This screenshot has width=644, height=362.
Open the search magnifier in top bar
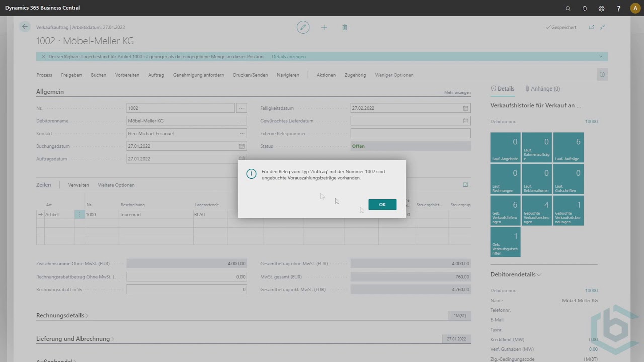pos(568,8)
